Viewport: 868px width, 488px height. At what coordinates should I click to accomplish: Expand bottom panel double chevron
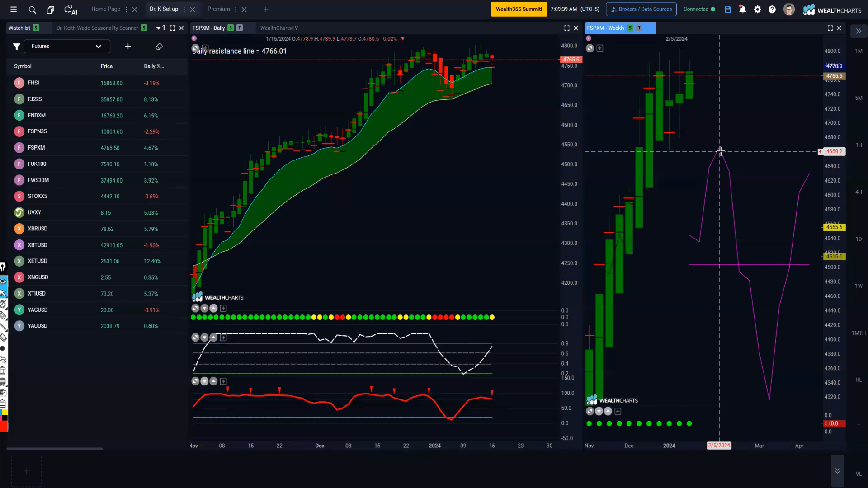(837, 471)
